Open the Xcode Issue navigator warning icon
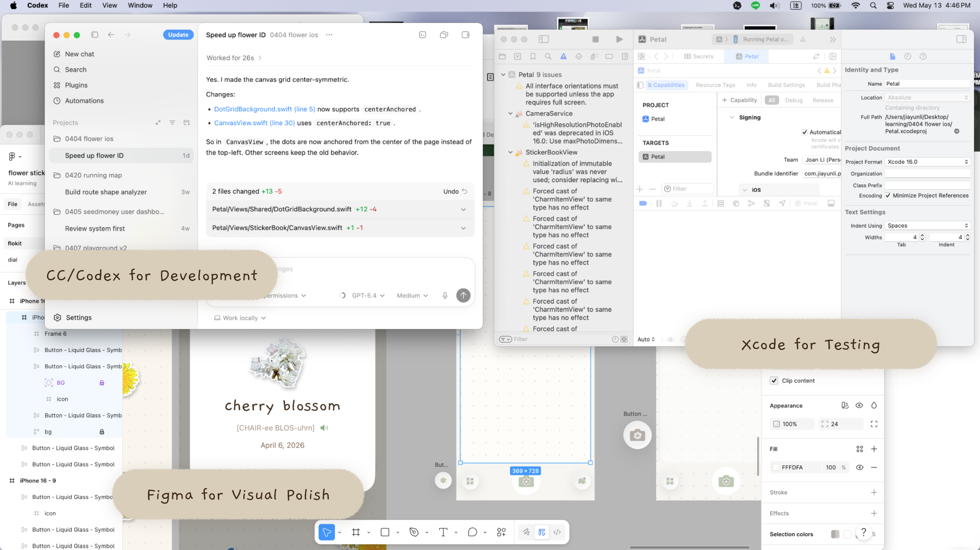Screen dimensions: 980x550 (563, 56)
